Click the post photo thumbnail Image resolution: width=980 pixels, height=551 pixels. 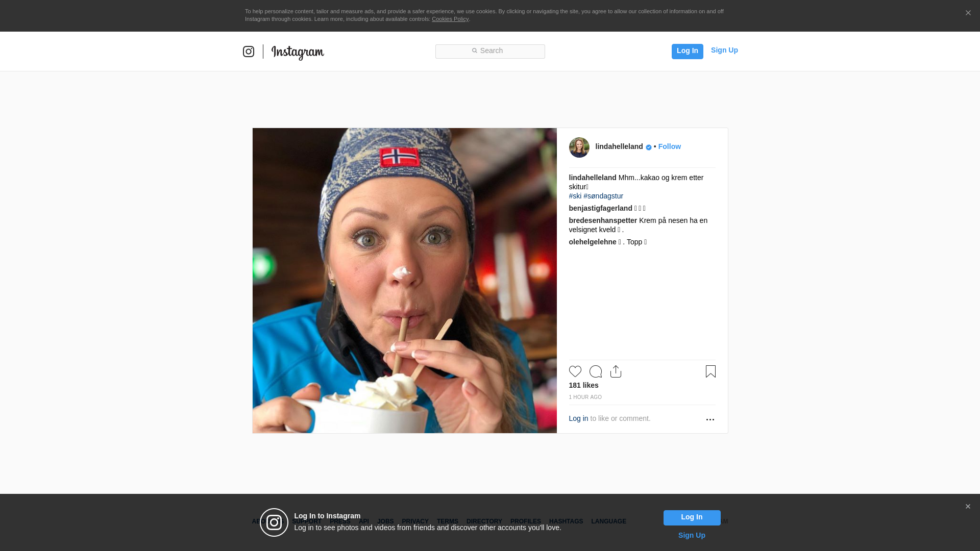404,281
